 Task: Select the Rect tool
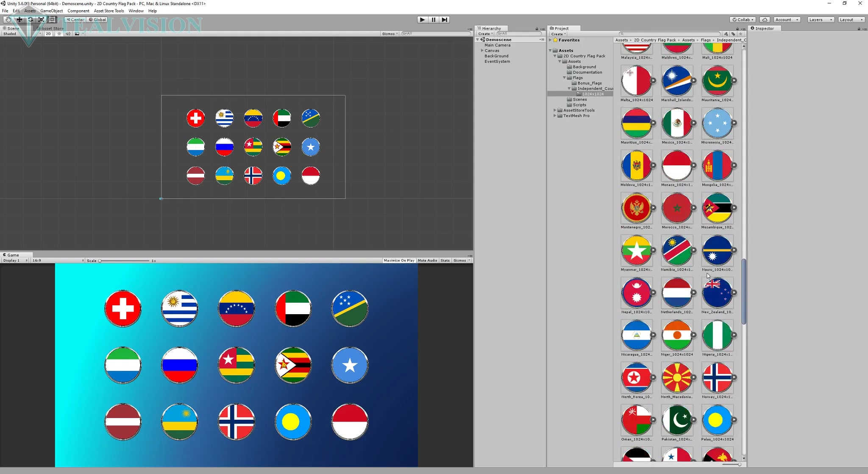coord(52,20)
